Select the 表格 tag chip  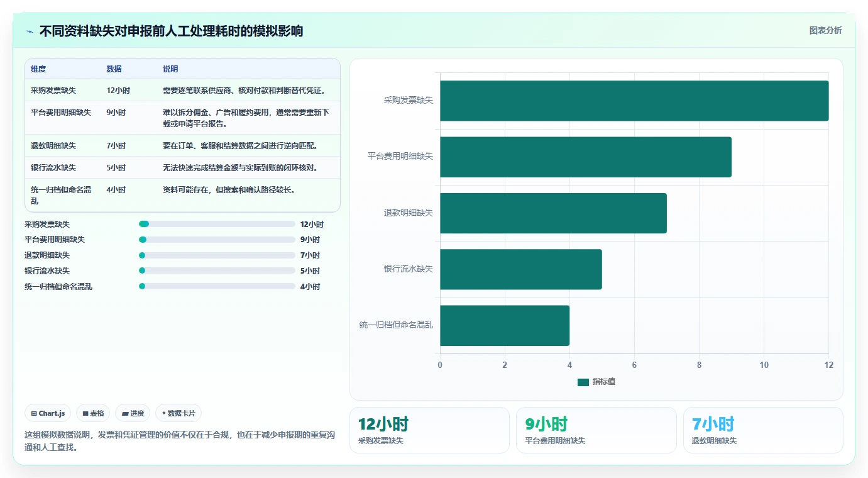(x=93, y=413)
